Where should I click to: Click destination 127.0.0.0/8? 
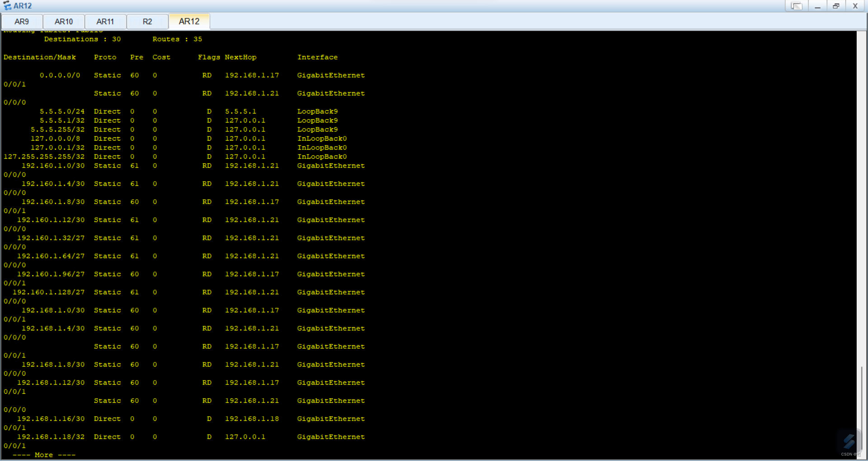coord(55,139)
